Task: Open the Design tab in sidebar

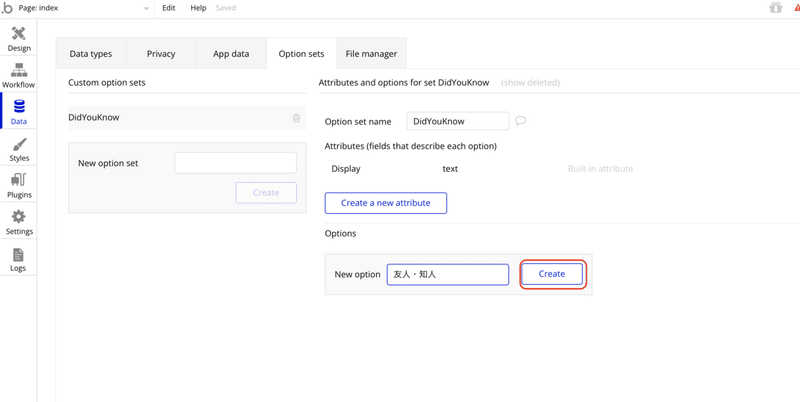Action: point(19,39)
